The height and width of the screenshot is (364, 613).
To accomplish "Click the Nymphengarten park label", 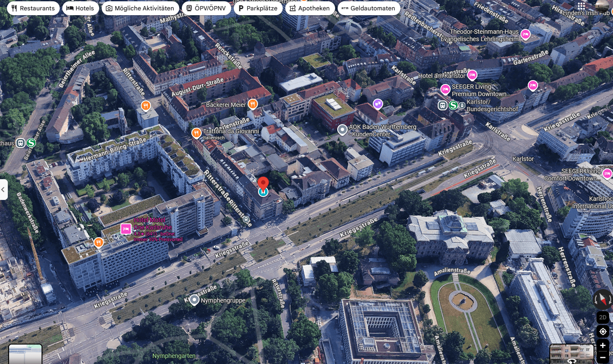I will coord(174,356).
